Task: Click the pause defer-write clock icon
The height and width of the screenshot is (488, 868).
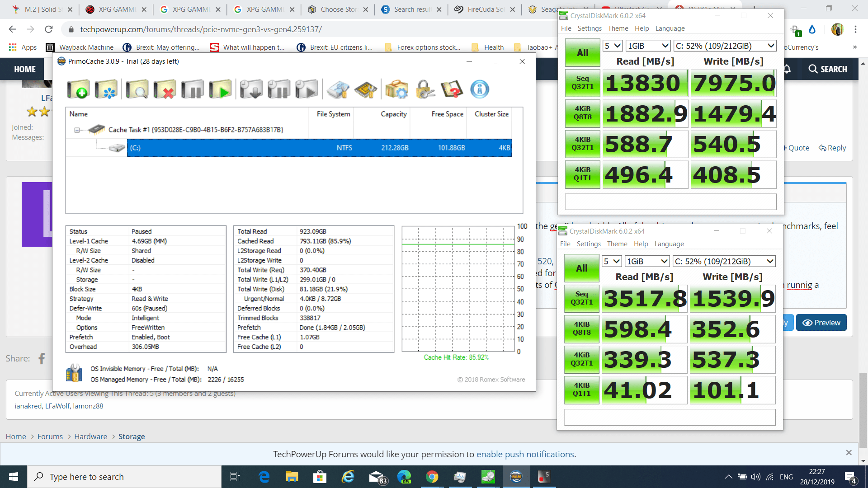Action: 279,89
